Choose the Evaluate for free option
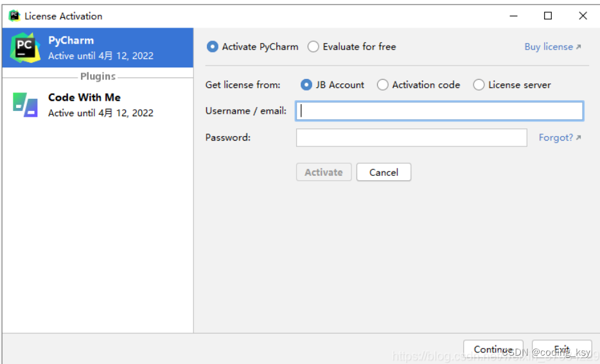Screen dimensions: 600x364 tap(351, 47)
